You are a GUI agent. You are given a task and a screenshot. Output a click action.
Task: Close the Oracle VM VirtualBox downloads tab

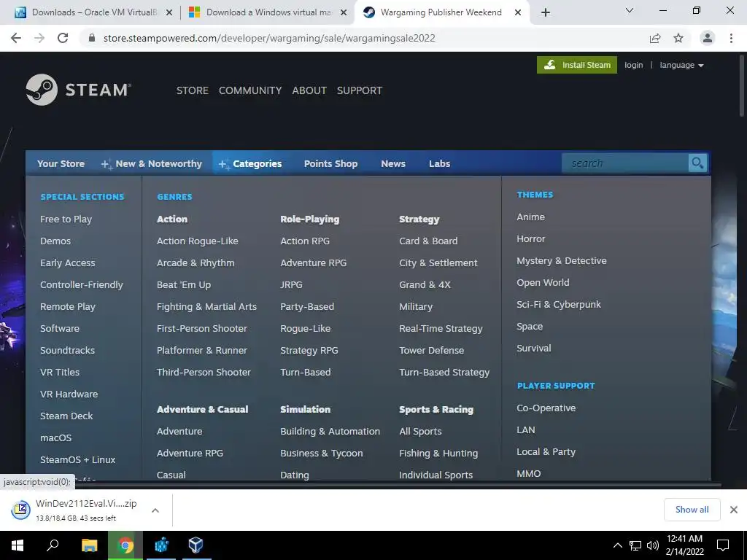pos(169,12)
